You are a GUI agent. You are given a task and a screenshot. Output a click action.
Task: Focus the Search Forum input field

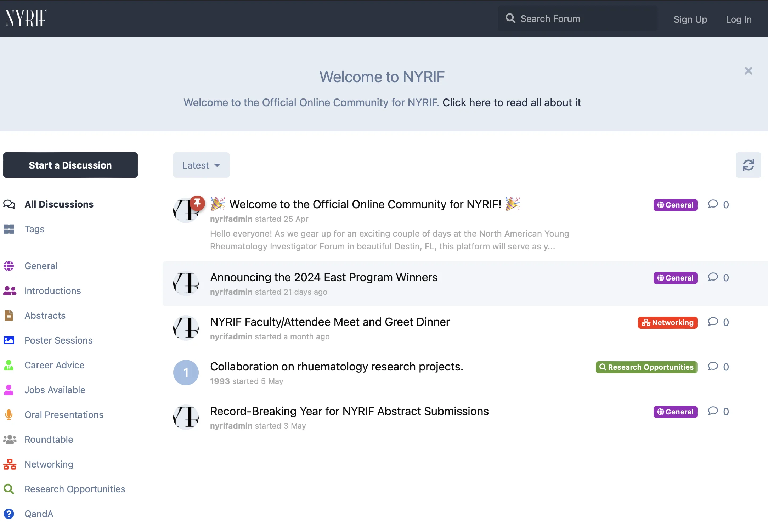point(577,18)
